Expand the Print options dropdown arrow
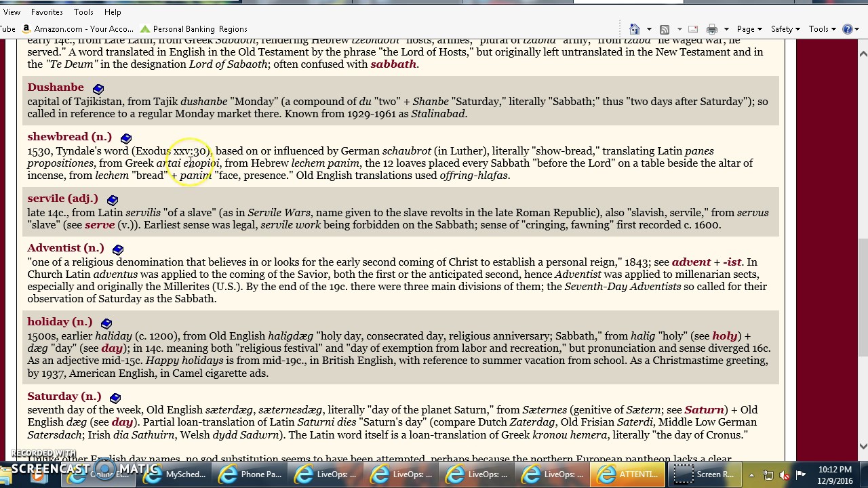The width and height of the screenshot is (868, 488). (726, 29)
